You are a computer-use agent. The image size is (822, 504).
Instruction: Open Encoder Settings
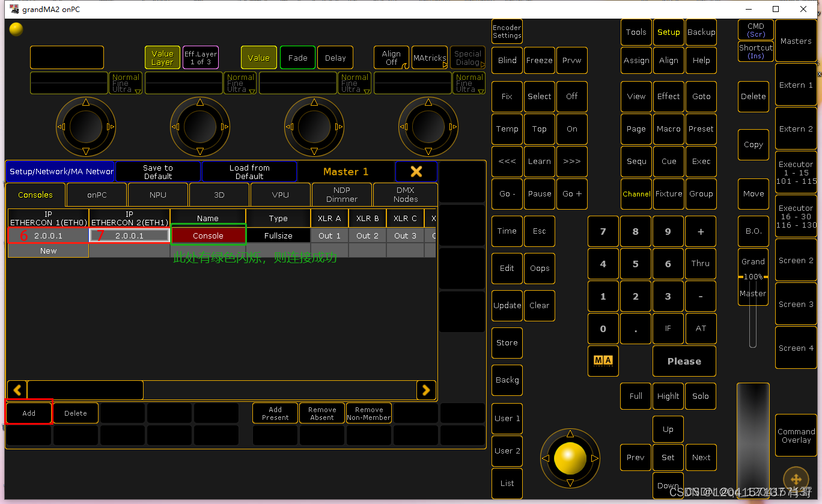coord(507,31)
